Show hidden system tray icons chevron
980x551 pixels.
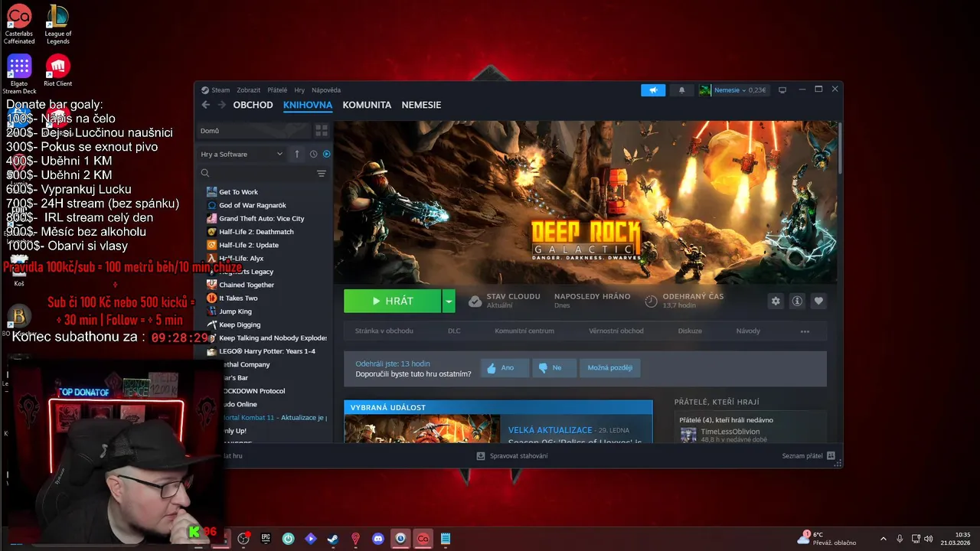(x=883, y=539)
